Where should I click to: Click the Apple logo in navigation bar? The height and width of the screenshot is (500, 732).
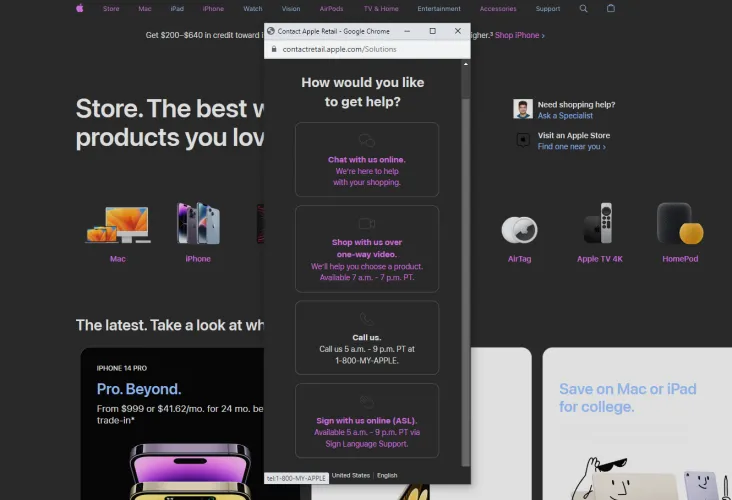tap(80, 8)
